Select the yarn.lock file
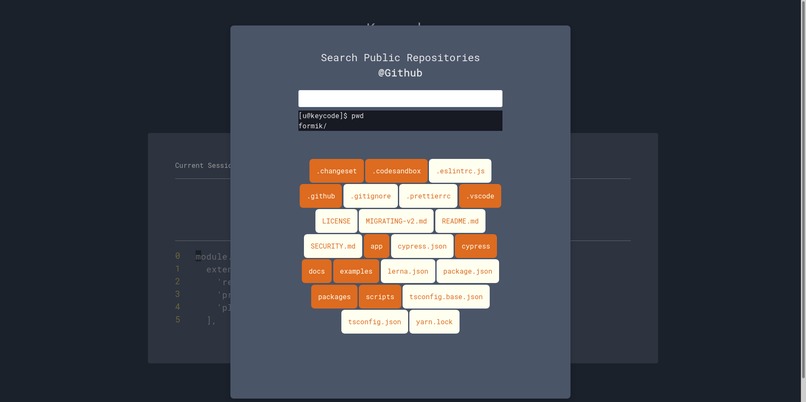The height and width of the screenshot is (402, 806). (x=434, y=322)
